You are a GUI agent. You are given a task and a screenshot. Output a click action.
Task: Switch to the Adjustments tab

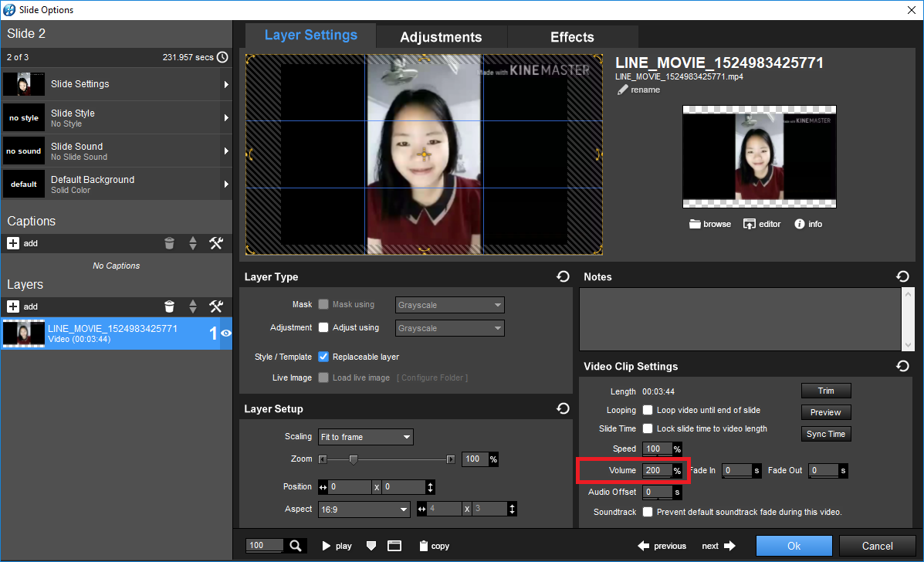pyautogui.click(x=441, y=37)
